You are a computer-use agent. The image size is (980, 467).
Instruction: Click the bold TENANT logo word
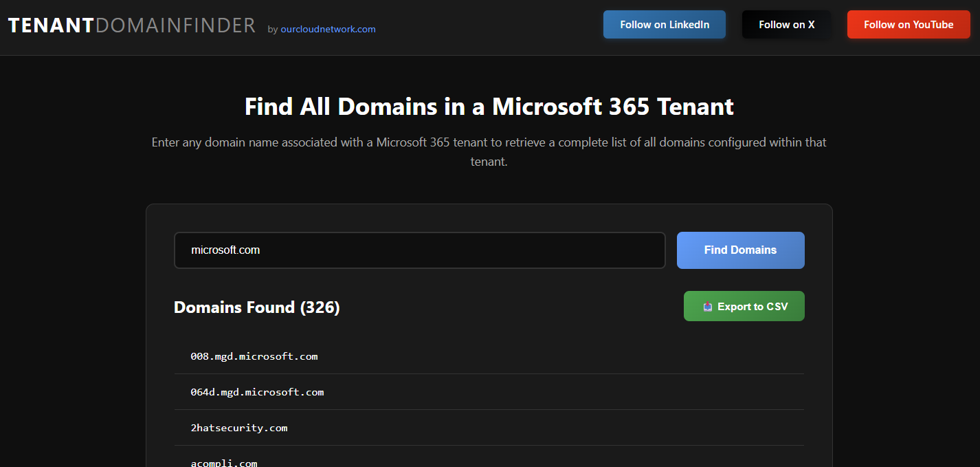51,26
